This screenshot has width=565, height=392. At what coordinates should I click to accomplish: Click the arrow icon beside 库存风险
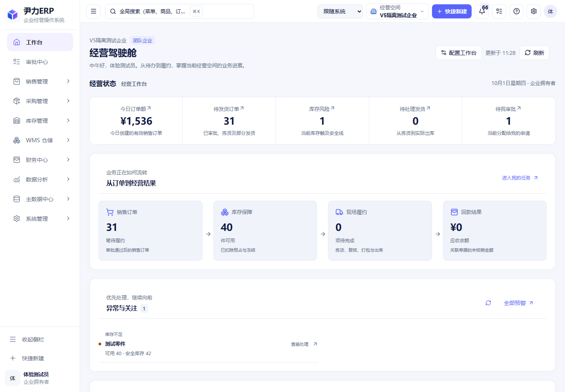point(332,108)
